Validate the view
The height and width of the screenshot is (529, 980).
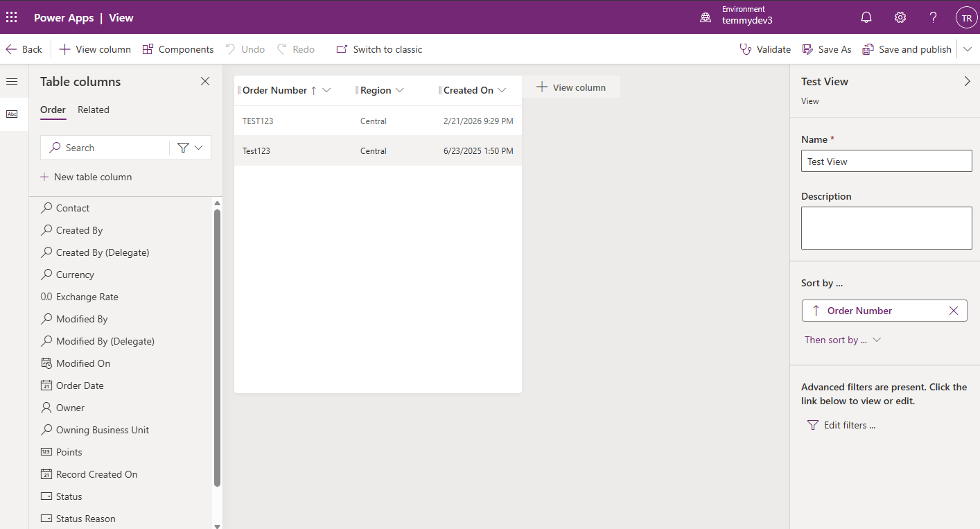765,49
